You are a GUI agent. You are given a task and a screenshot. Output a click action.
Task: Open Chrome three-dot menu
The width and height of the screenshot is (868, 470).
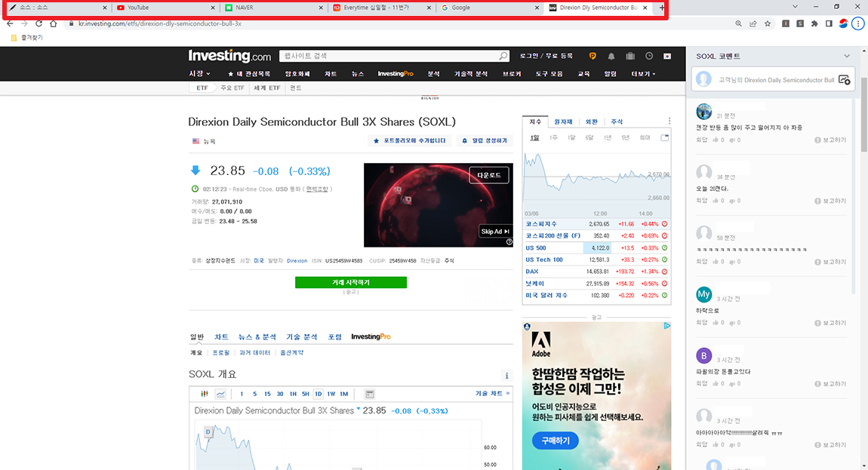pos(858,24)
